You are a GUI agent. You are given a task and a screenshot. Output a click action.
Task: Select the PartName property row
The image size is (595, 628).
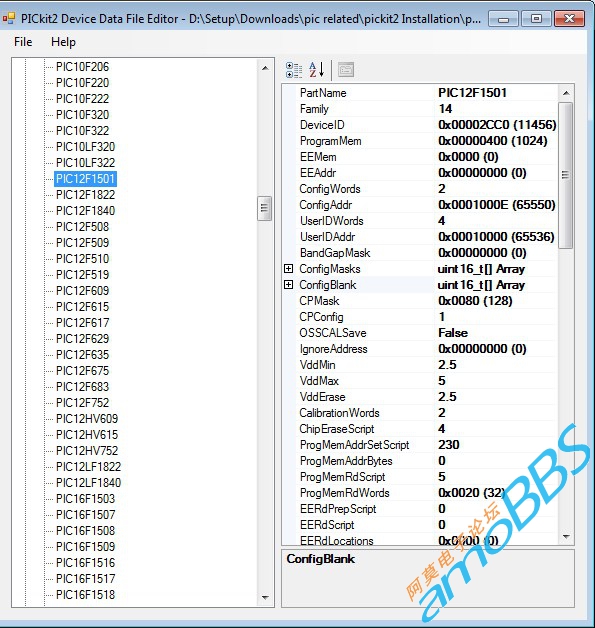coord(420,93)
